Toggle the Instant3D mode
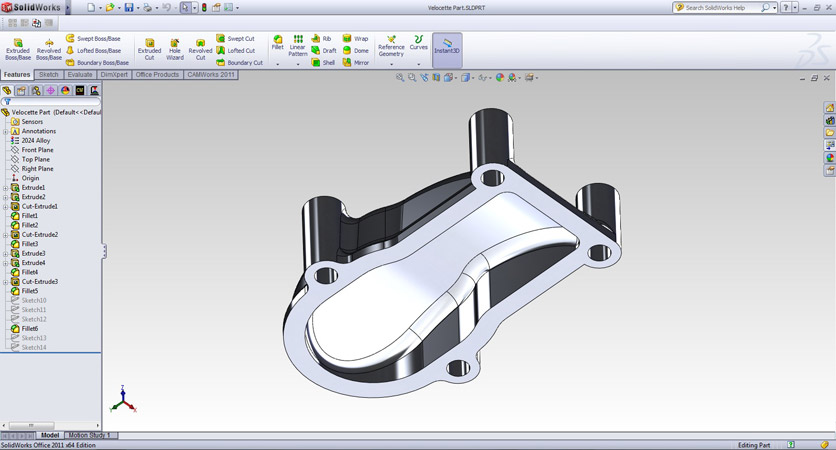Screen dimensions: 836x450 coord(447,46)
